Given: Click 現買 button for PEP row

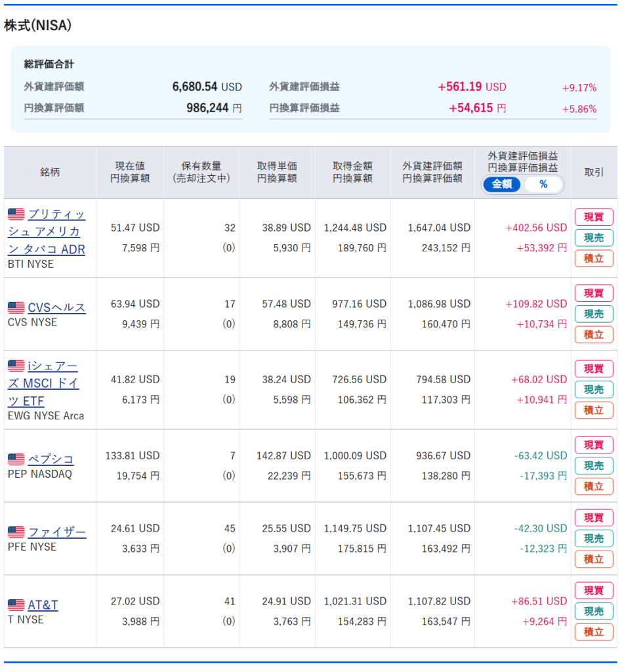Looking at the screenshot, I should pyautogui.click(x=594, y=446).
